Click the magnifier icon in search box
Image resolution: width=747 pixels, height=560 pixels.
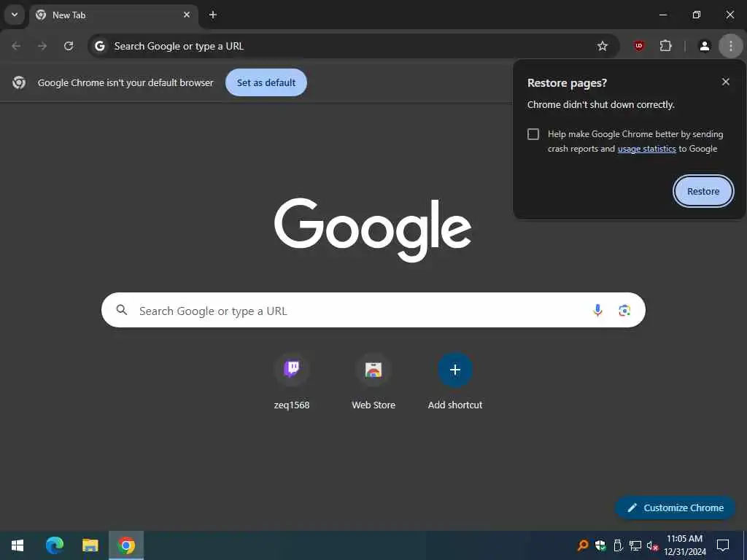[x=122, y=310]
